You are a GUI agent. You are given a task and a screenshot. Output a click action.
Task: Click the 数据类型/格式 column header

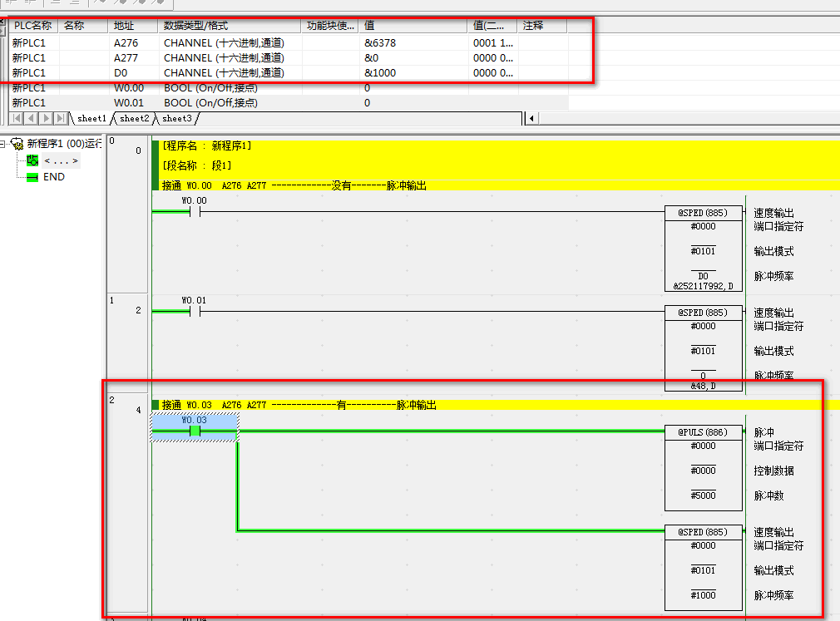(x=229, y=26)
